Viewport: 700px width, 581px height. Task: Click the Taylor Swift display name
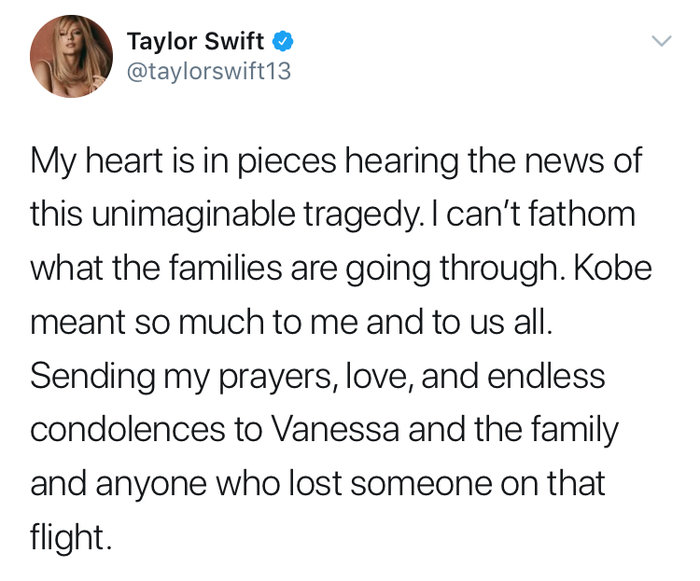pyautogui.click(x=197, y=43)
